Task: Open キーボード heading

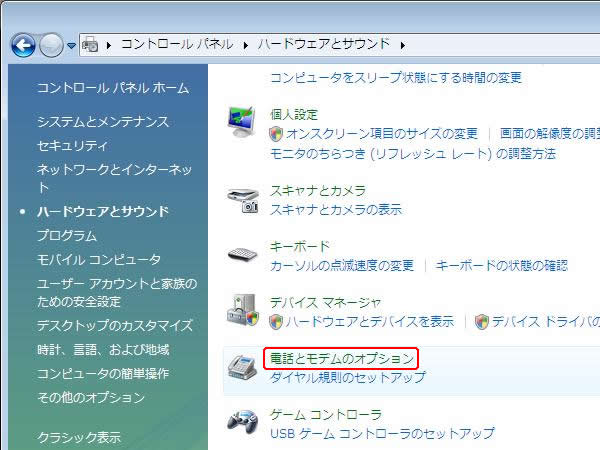Action: [x=300, y=246]
